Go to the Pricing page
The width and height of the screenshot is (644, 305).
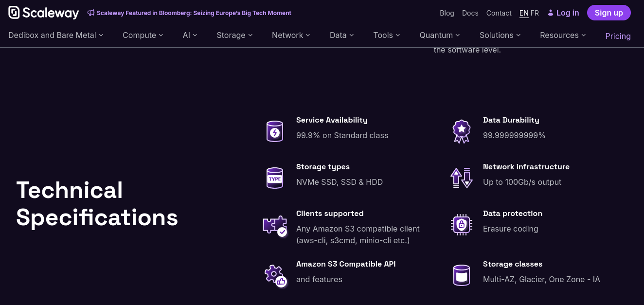tap(618, 36)
